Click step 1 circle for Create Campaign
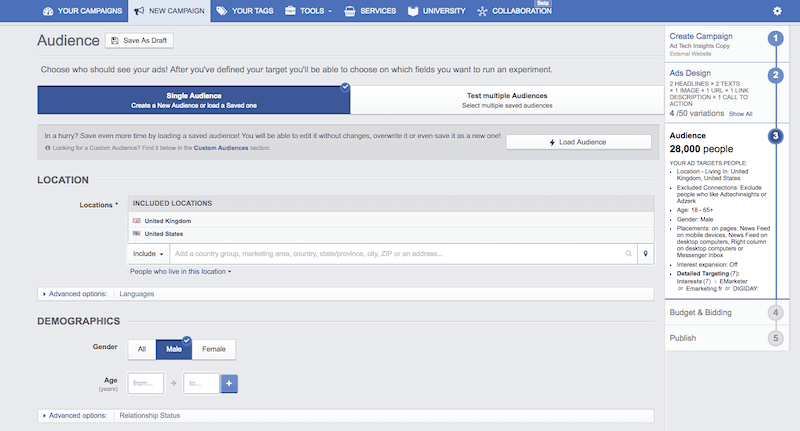 [x=776, y=38]
